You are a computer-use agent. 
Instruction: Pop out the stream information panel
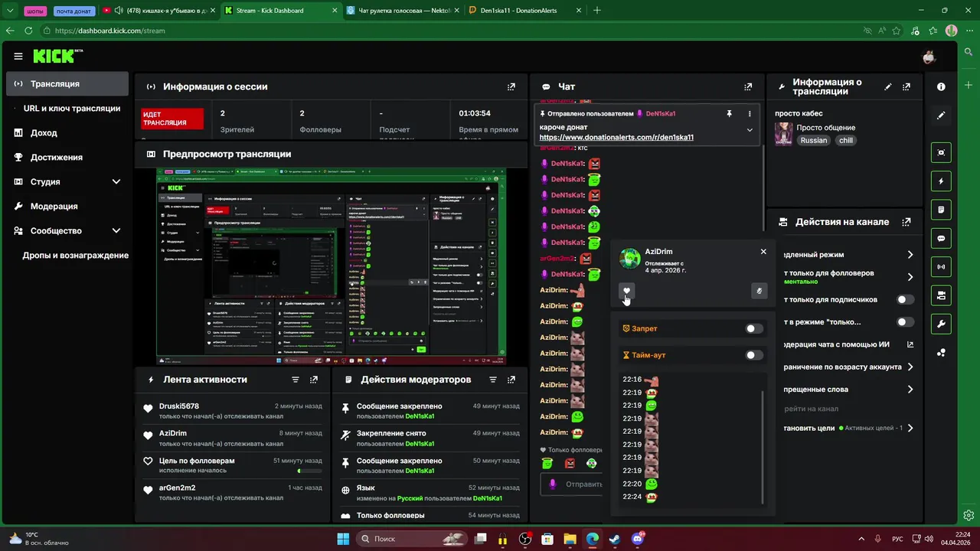coord(906,86)
